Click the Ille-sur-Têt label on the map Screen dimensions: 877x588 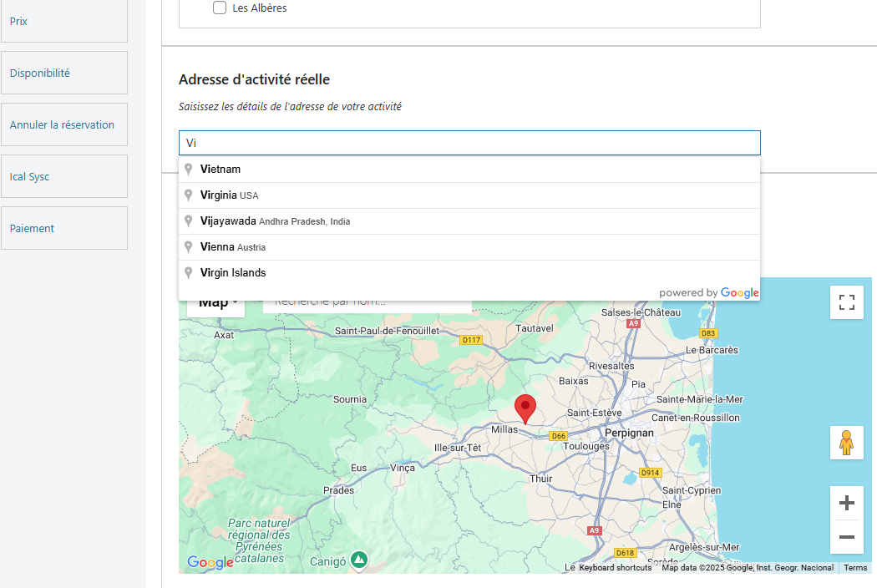[x=458, y=448]
